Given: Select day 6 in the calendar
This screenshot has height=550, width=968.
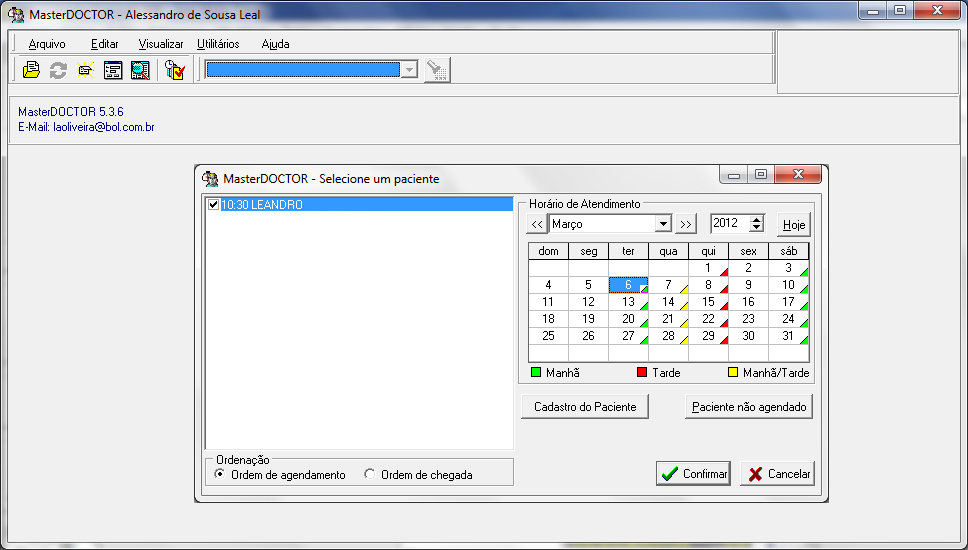Looking at the screenshot, I should 628,285.
